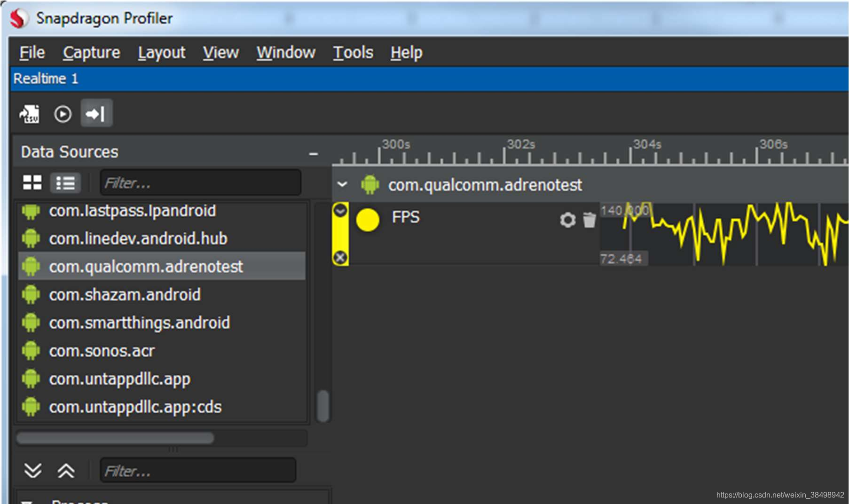Open the Help menu
The image size is (849, 504).
pyautogui.click(x=407, y=53)
